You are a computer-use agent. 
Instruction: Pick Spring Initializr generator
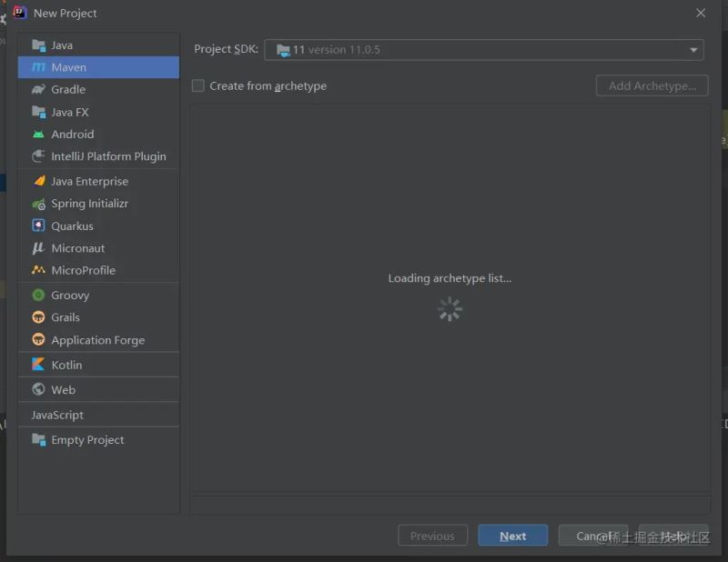tap(98, 204)
